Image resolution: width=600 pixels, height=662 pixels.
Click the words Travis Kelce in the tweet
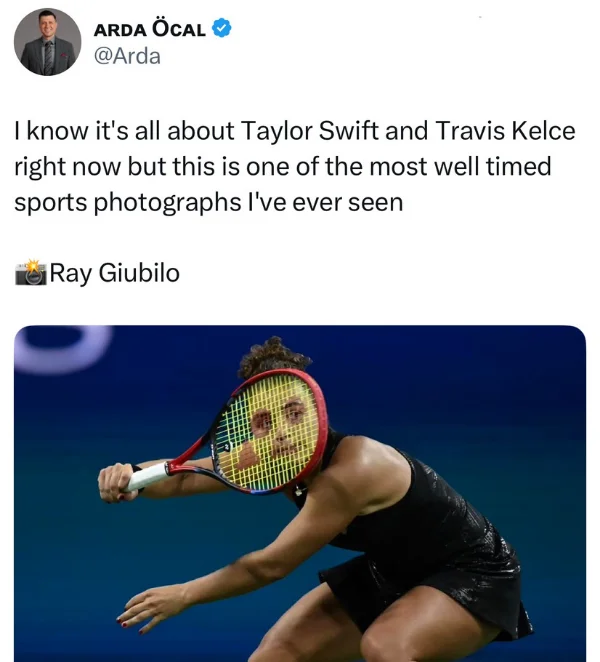(x=505, y=130)
